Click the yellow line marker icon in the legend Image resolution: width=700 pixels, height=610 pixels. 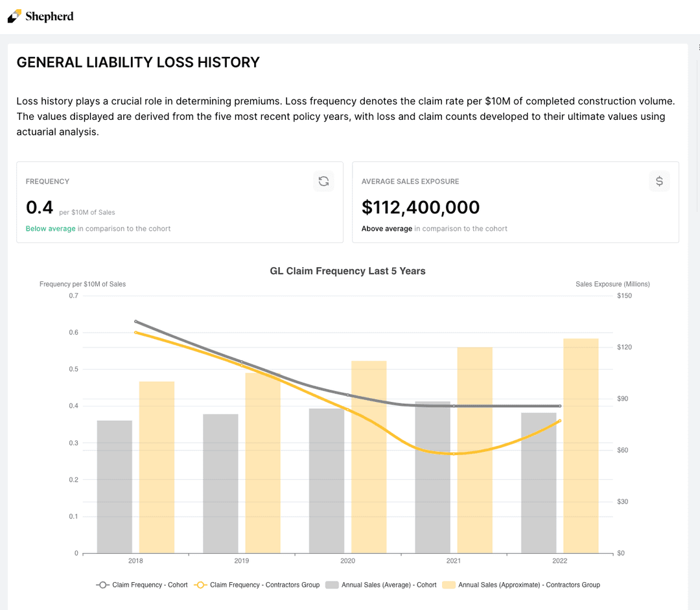coord(200,585)
